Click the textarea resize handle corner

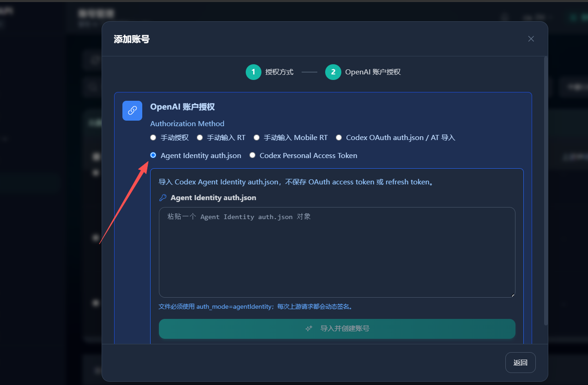[512, 294]
